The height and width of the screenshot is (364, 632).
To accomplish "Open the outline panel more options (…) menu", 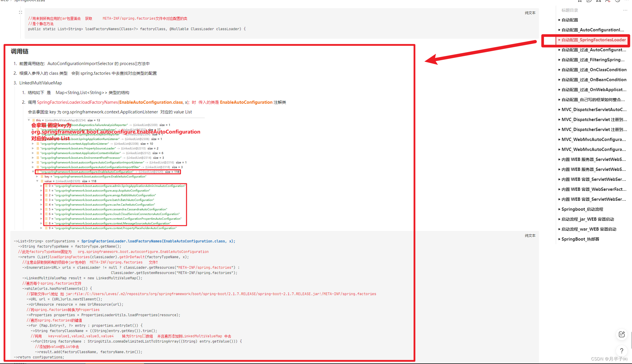I will pos(625,10).
